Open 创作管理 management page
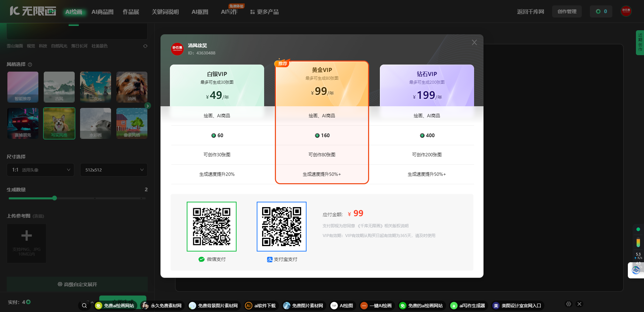 (x=567, y=11)
